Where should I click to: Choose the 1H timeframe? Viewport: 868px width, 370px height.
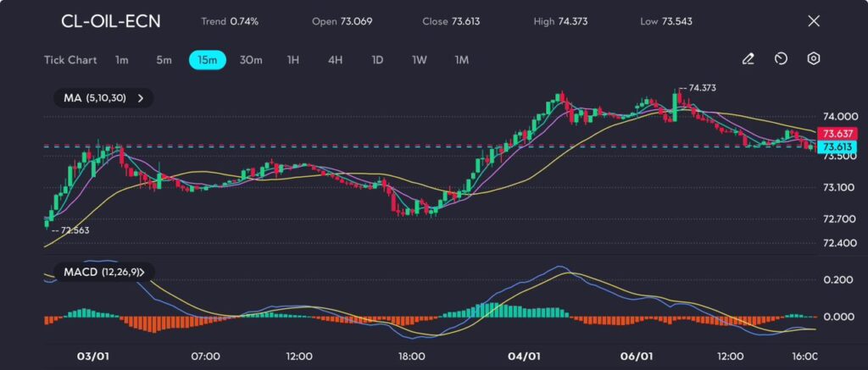pyautogui.click(x=293, y=60)
